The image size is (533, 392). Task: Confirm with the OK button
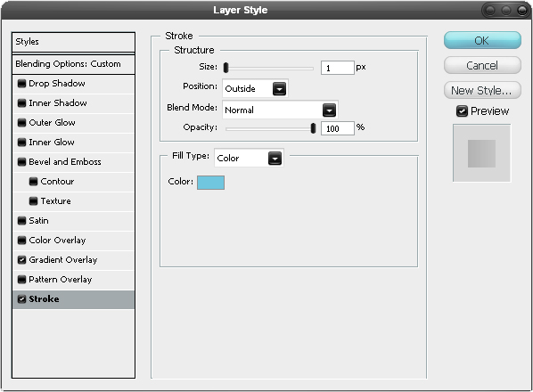[x=482, y=40]
